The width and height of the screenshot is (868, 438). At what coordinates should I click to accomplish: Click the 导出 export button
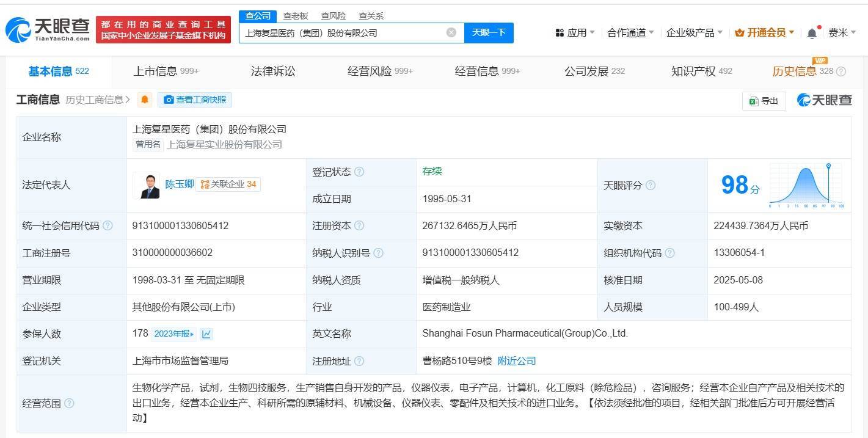(764, 101)
